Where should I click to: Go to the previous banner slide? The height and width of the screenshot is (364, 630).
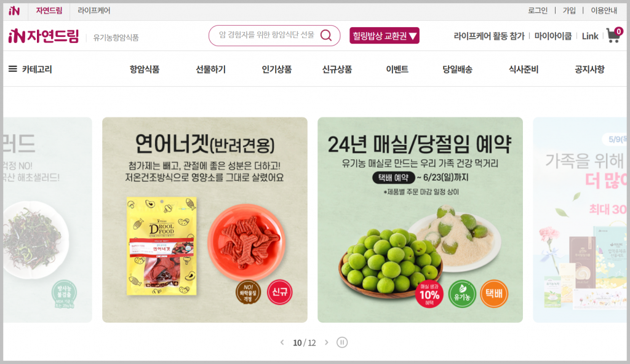[282, 342]
